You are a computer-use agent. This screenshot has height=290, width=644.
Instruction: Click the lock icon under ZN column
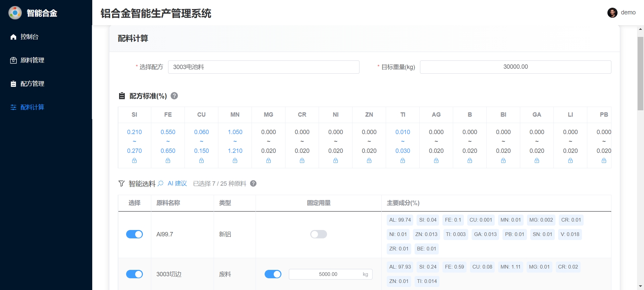pos(369,161)
